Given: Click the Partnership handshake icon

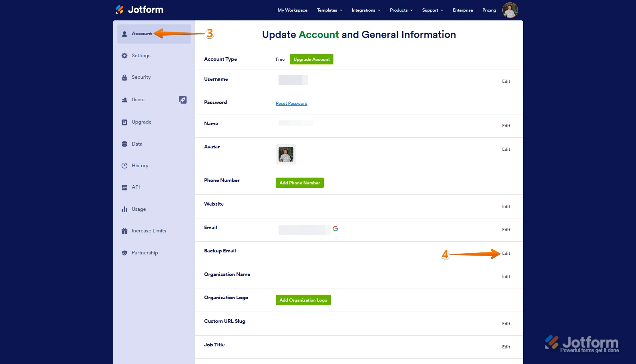Looking at the screenshot, I should (x=124, y=253).
